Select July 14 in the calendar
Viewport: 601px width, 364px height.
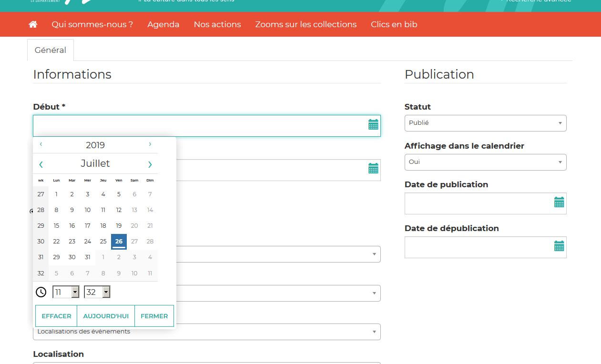coord(150,210)
